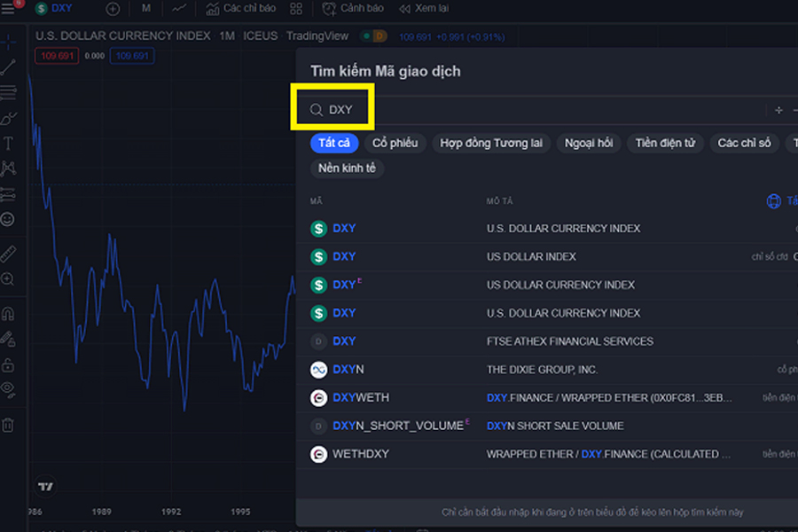Click the search magnifier icon
The width and height of the screenshot is (798, 532).
click(x=316, y=110)
